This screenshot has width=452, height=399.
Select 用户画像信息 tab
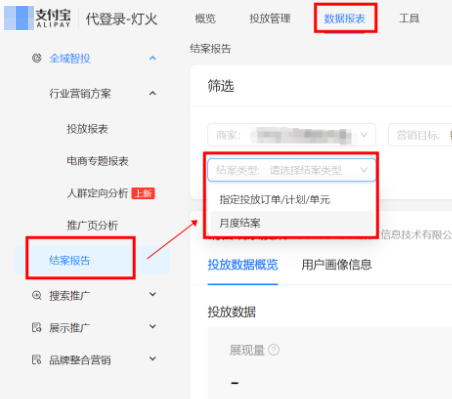337,265
